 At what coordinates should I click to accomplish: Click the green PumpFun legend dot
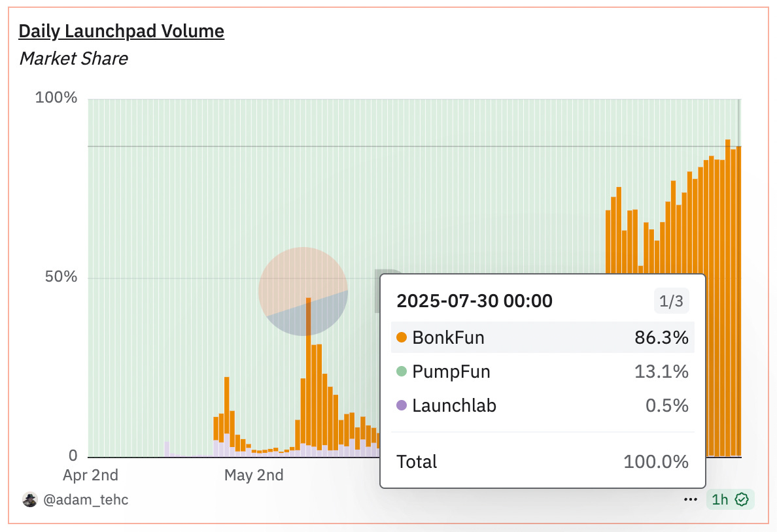click(x=402, y=371)
